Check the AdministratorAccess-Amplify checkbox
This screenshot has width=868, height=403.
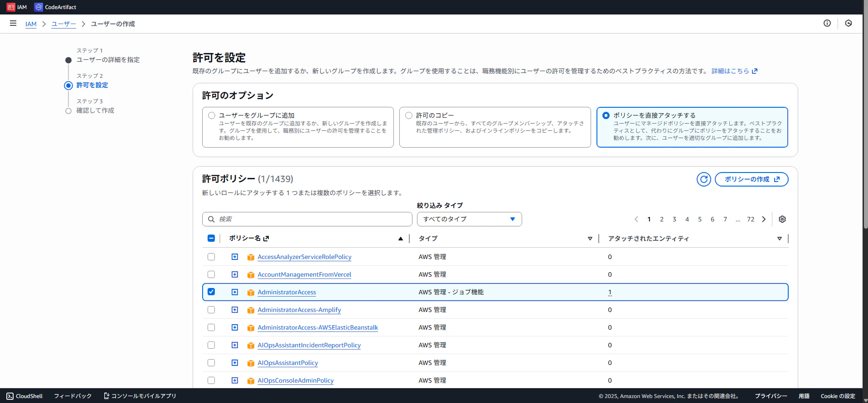[211, 310]
